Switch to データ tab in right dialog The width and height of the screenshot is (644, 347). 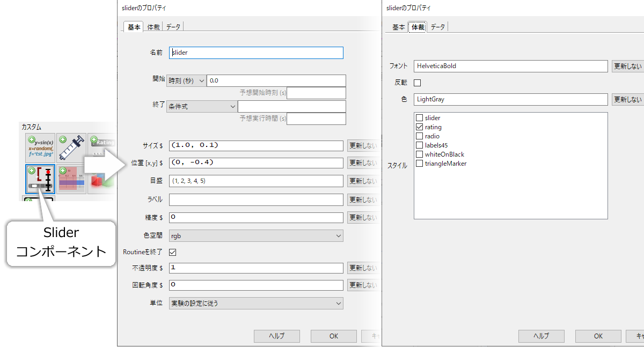coord(437,27)
